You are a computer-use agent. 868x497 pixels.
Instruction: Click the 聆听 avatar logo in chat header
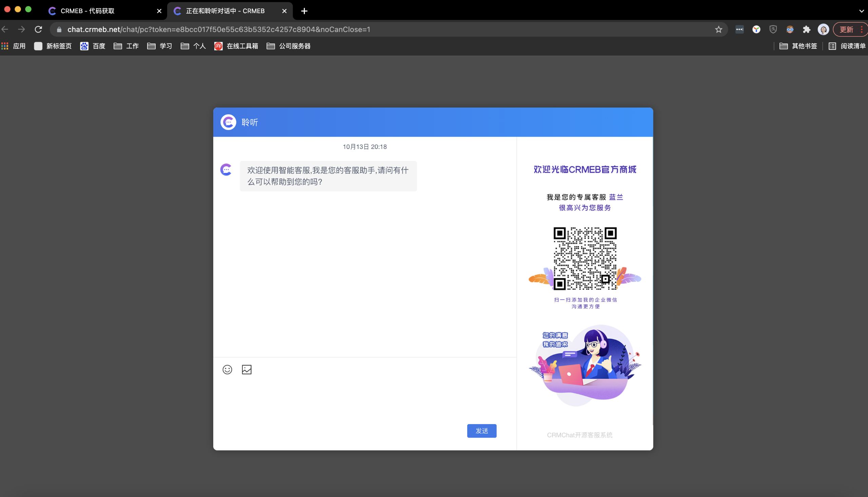(228, 122)
